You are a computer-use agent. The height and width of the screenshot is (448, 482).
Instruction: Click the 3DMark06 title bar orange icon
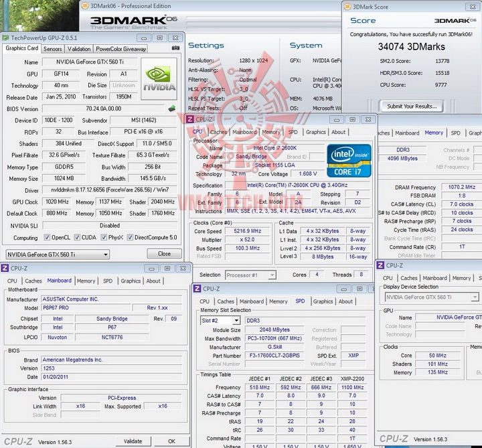(85, 6)
